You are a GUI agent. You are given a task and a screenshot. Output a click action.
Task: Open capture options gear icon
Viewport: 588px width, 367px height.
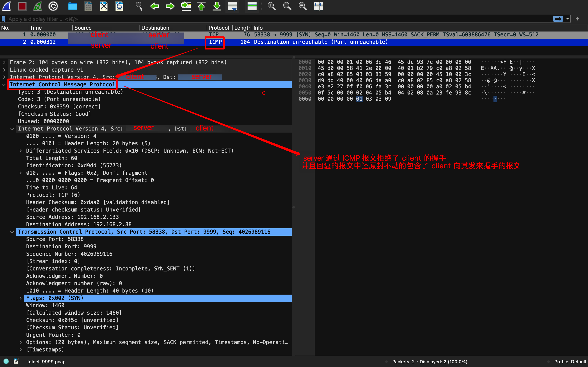click(x=53, y=6)
